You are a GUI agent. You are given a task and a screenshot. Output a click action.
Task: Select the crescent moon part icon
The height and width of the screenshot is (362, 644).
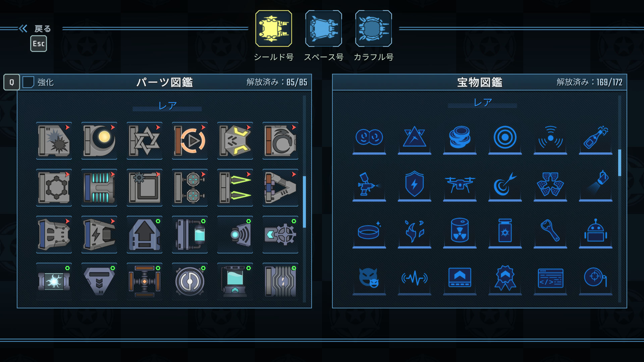(99, 141)
